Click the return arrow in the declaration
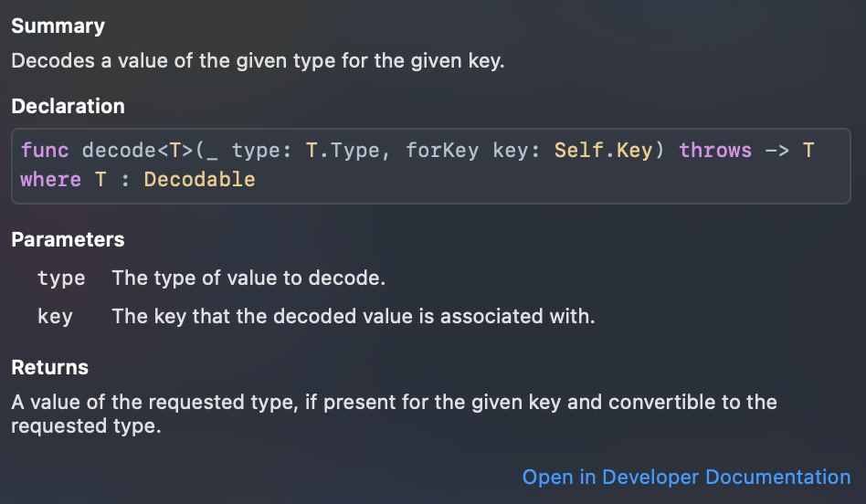 tap(776, 151)
